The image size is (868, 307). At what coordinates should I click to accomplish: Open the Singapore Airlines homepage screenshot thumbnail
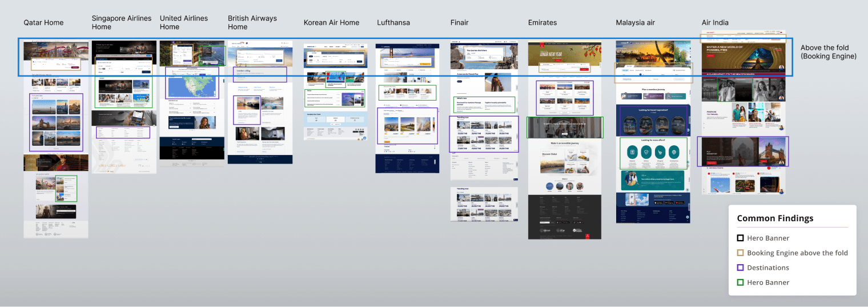[x=124, y=107]
